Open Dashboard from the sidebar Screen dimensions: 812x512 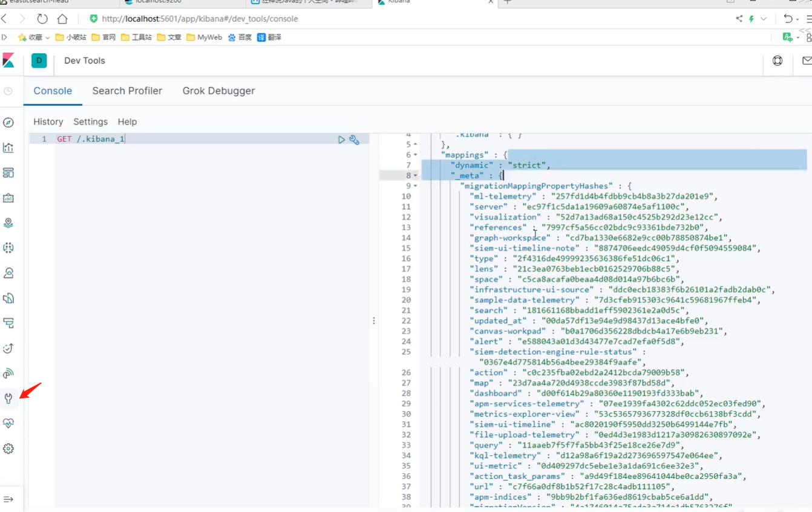[8, 173]
